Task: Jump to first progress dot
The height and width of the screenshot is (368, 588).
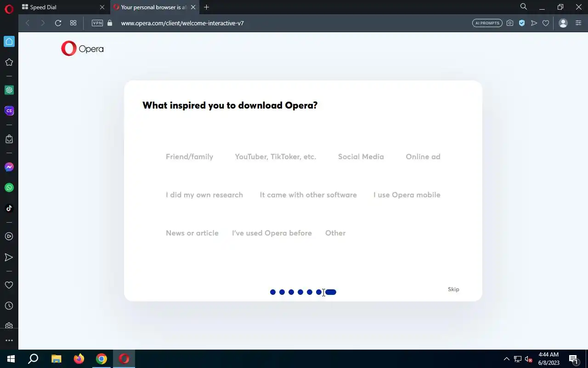Action: (x=273, y=292)
